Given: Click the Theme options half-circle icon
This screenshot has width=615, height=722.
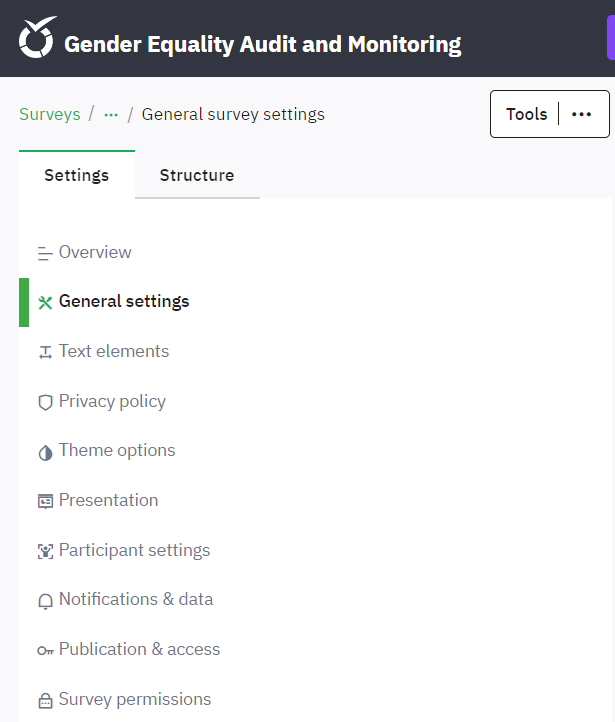Looking at the screenshot, I should [x=45, y=452].
